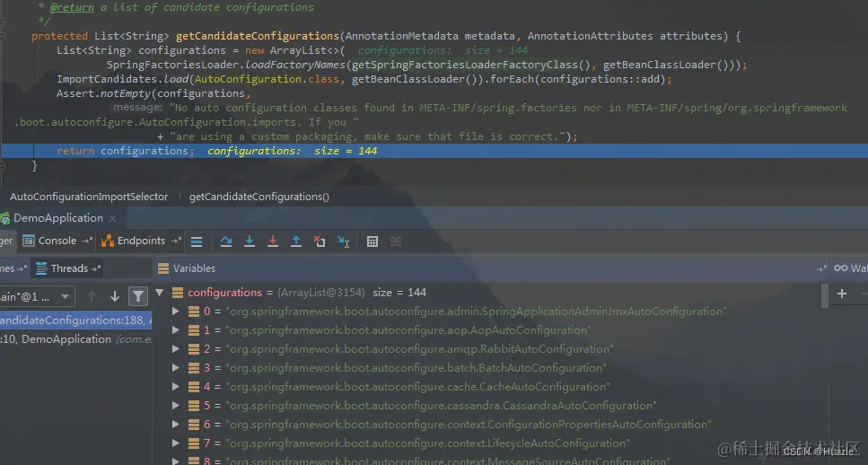Screen dimensions: 868x465
Task: Click restore layout icon left of Watches
Action: pos(821,268)
